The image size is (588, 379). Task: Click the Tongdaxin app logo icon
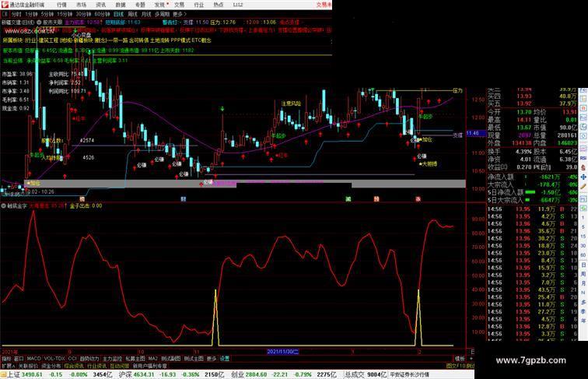coord(5,5)
